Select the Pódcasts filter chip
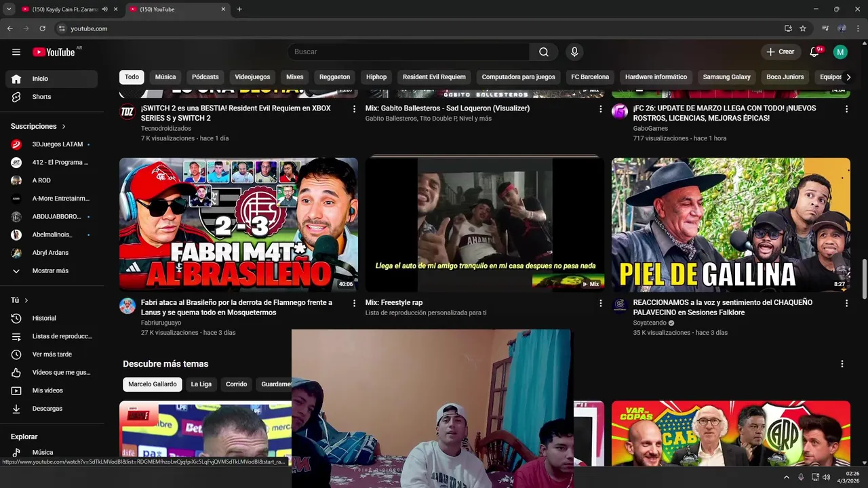Screen dimensions: 868x488 pos(205,77)
